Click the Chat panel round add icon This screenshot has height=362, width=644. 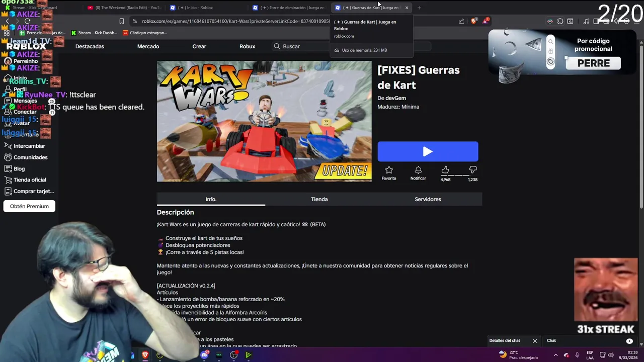(x=629, y=341)
